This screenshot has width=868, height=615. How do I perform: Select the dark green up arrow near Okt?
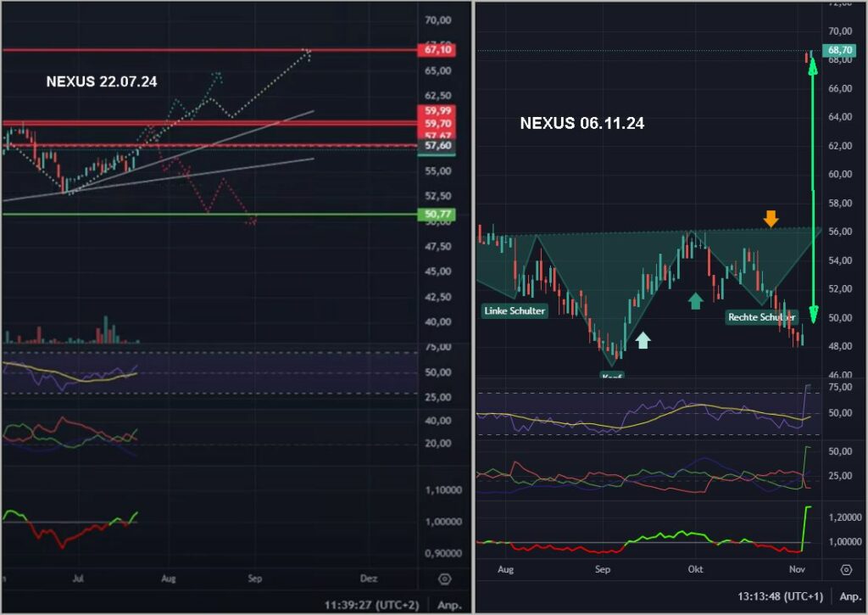[695, 300]
